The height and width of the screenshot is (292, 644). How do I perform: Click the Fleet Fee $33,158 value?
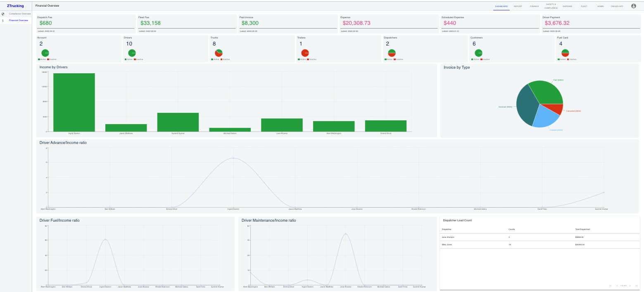(150, 23)
